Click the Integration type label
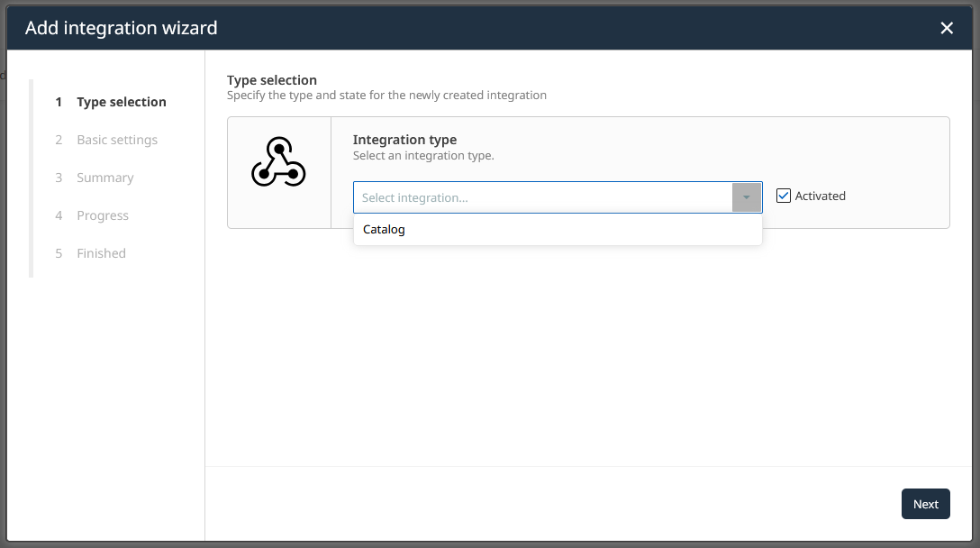 click(x=404, y=140)
